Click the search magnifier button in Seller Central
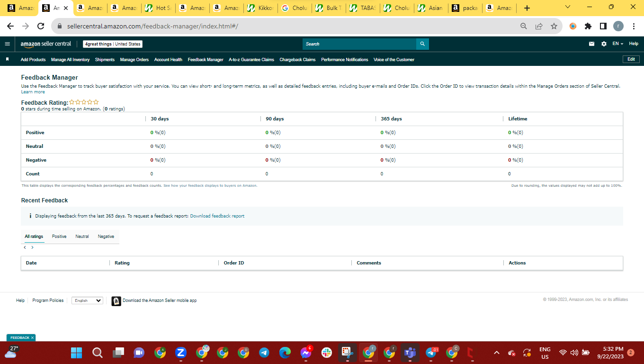This screenshot has width=644, height=364. point(422,44)
